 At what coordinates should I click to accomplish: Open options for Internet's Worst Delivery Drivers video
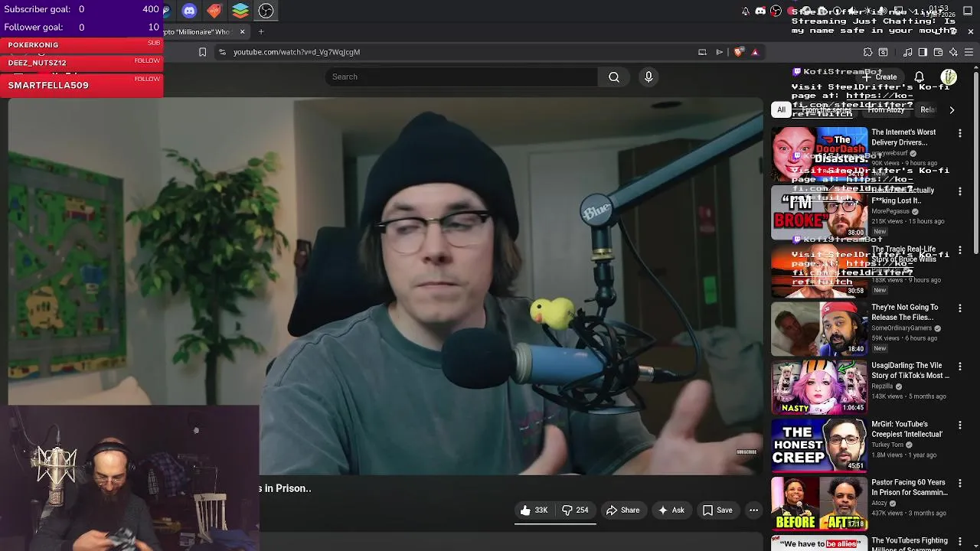pos(960,133)
